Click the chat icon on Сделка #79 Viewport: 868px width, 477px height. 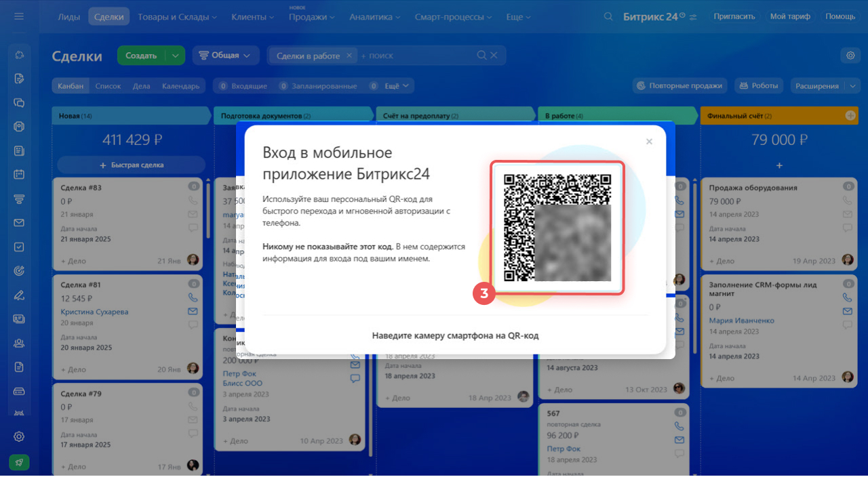[x=193, y=433]
